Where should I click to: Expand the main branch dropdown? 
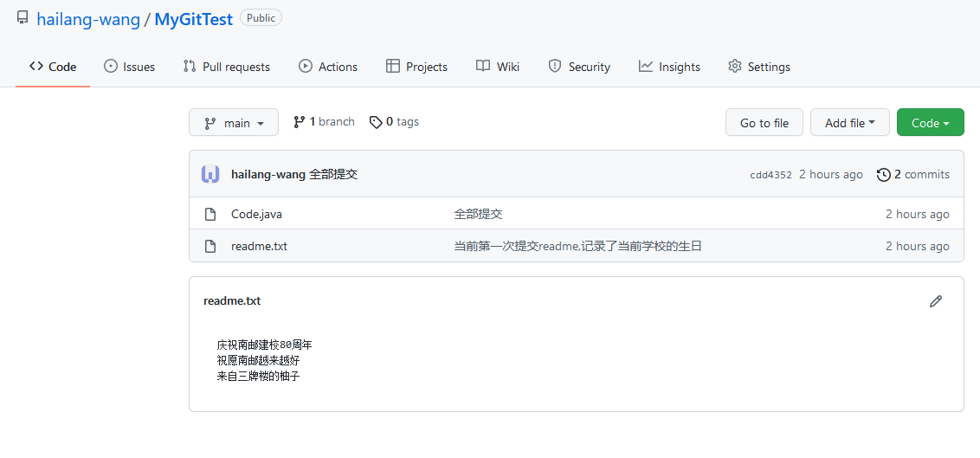[x=234, y=123]
